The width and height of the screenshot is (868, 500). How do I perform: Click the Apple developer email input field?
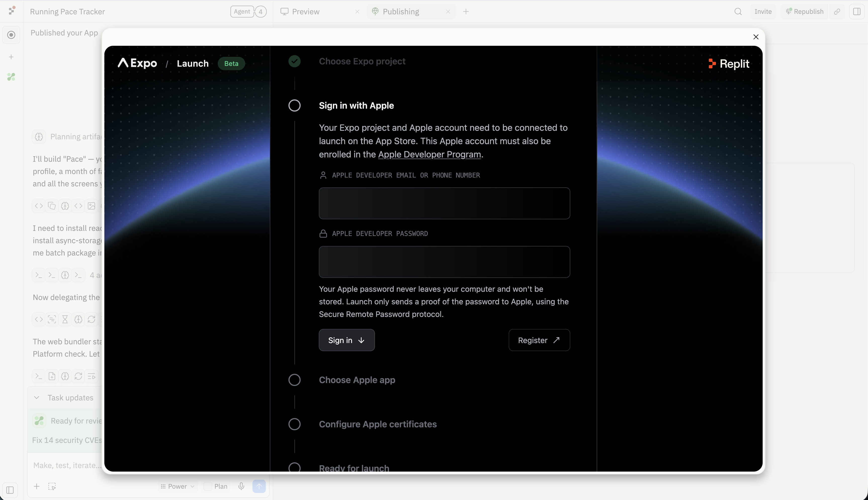click(x=444, y=203)
